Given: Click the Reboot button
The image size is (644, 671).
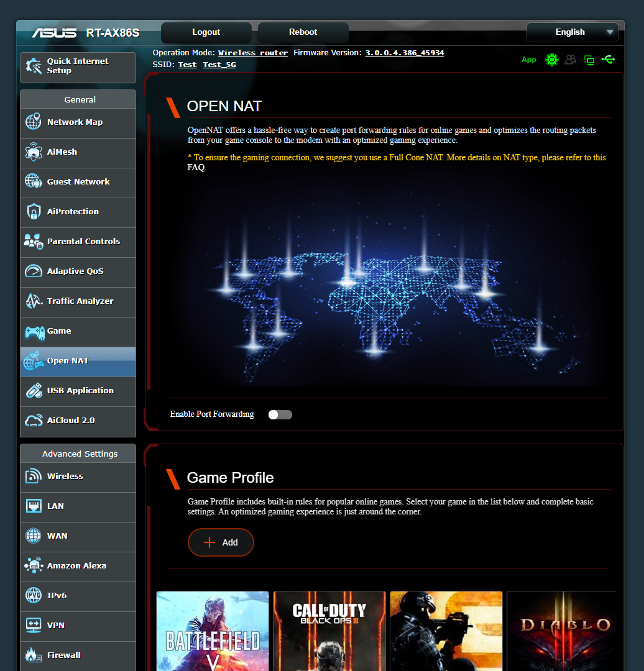Looking at the screenshot, I should (303, 32).
